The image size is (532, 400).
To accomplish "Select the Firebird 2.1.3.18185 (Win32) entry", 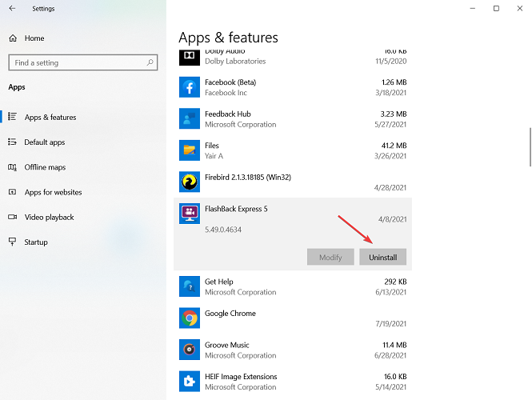I will (x=248, y=177).
